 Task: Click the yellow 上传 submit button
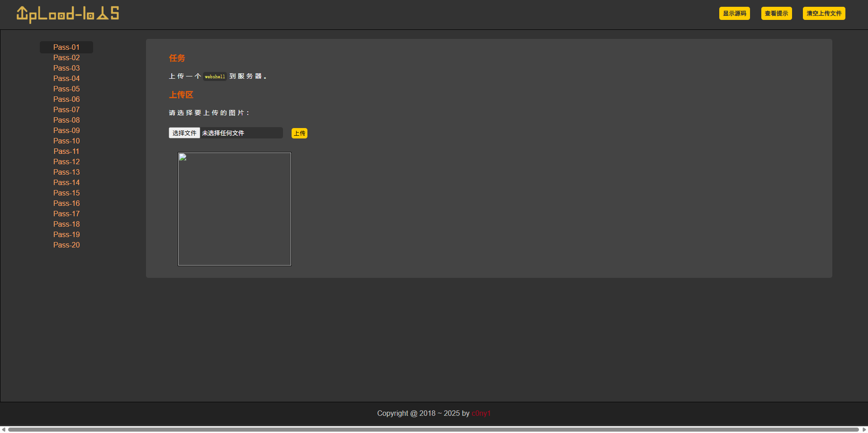(x=299, y=133)
